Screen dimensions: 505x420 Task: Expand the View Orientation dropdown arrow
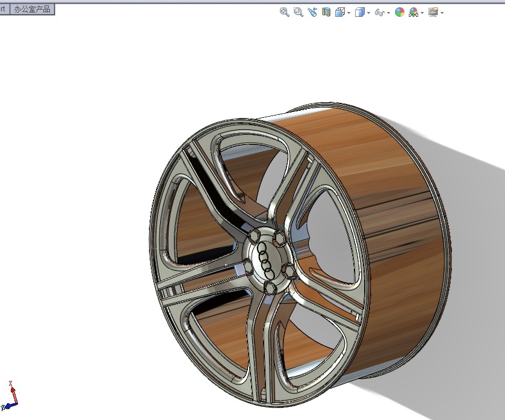tap(349, 13)
